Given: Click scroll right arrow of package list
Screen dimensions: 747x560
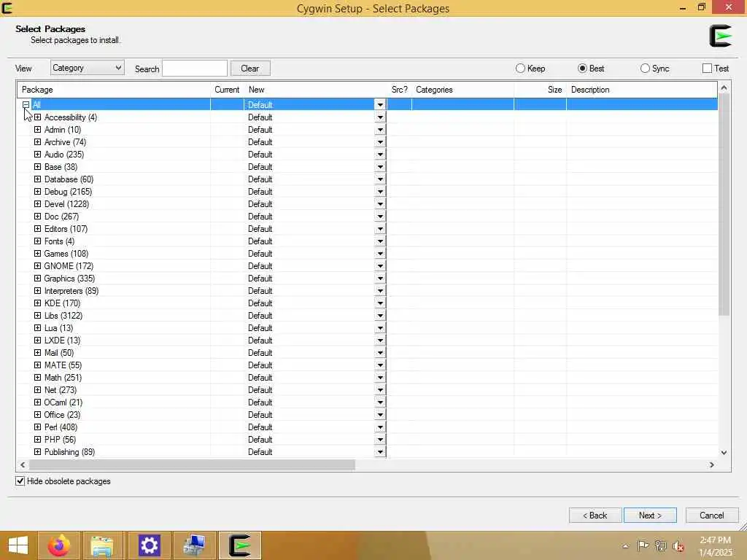Looking at the screenshot, I should (712, 464).
